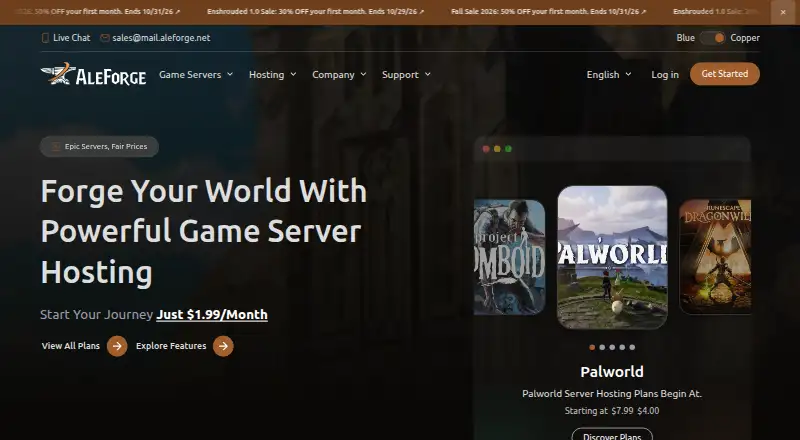Click the $4.00 discounted price
The width and height of the screenshot is (800, 440).
coord(648,410)
